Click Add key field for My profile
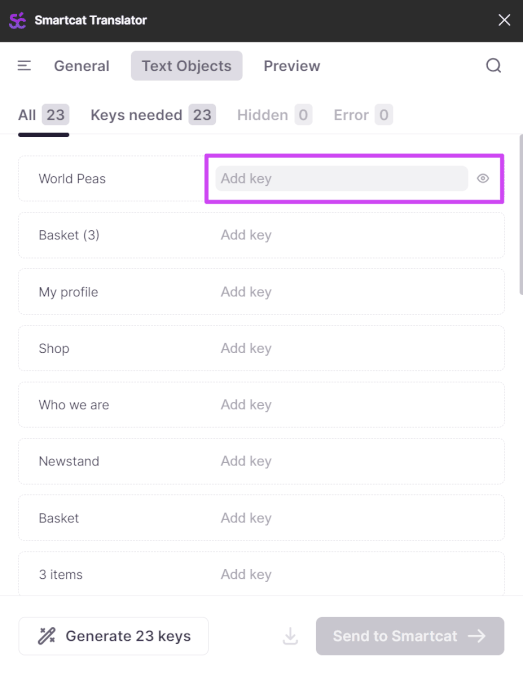This screenshot has height=675, width=523. tap(341, 292)
